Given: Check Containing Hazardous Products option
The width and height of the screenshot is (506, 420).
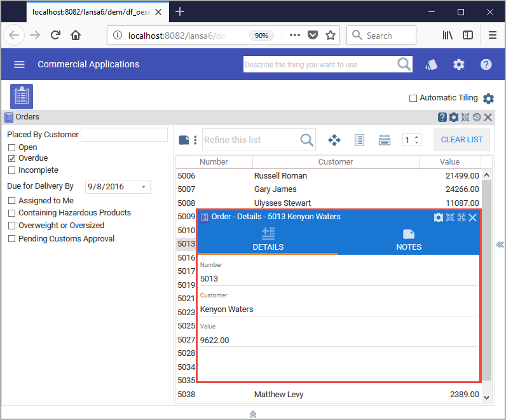Looking at the screenshot, I should pyautogui.click(x=11, y=213).
